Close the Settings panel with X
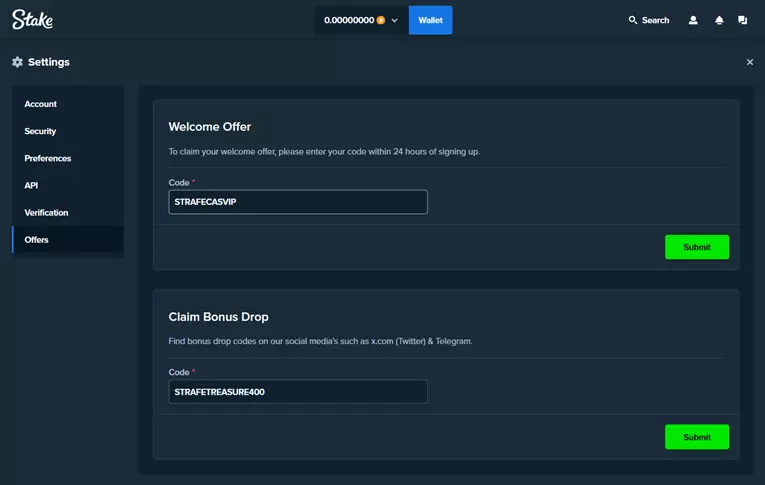Viewport: 765px width, 485px height. click(749, 62)
